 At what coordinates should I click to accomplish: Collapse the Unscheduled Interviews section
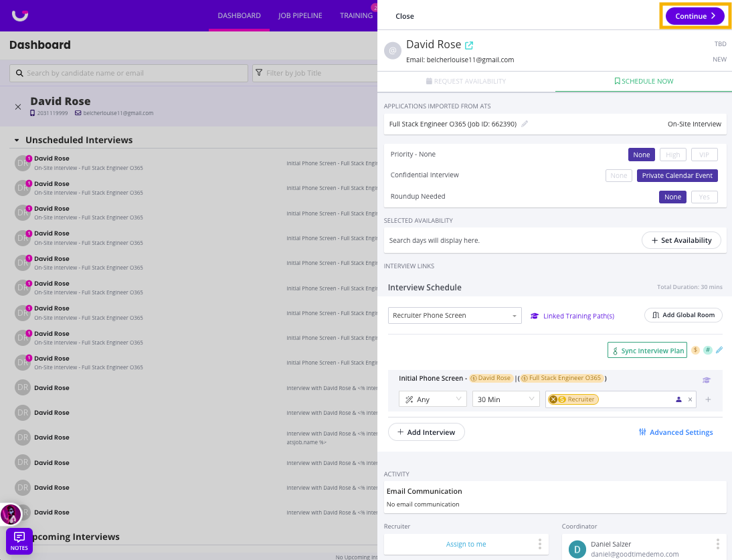[x=17, y=140]
